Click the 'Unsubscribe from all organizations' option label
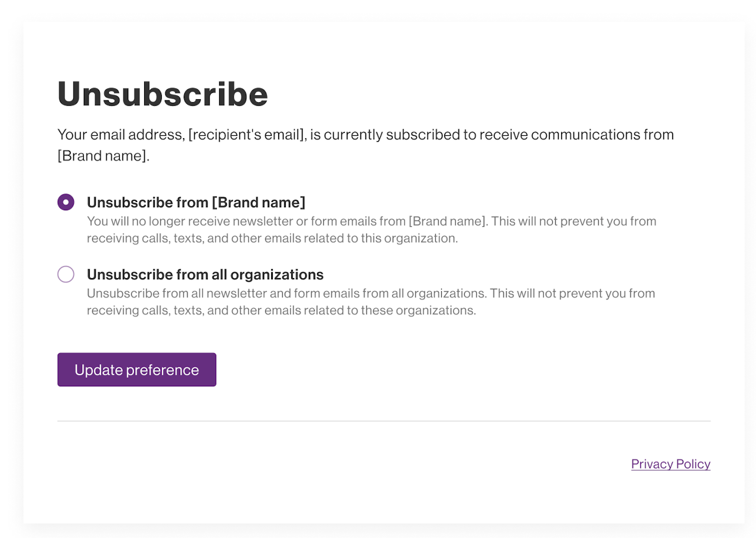The width and height of the screenshot is (756, 538). coord(205,275)
